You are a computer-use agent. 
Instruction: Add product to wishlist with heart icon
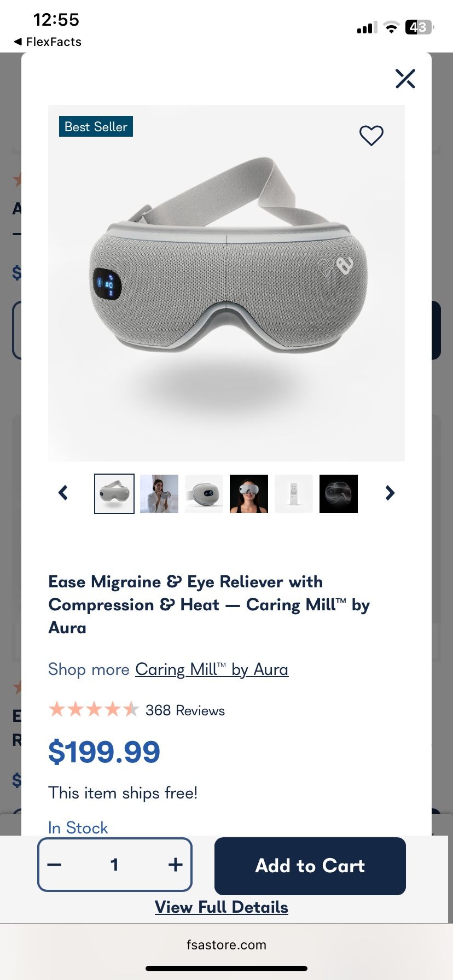pyautogui.click(x=371, y=135)
